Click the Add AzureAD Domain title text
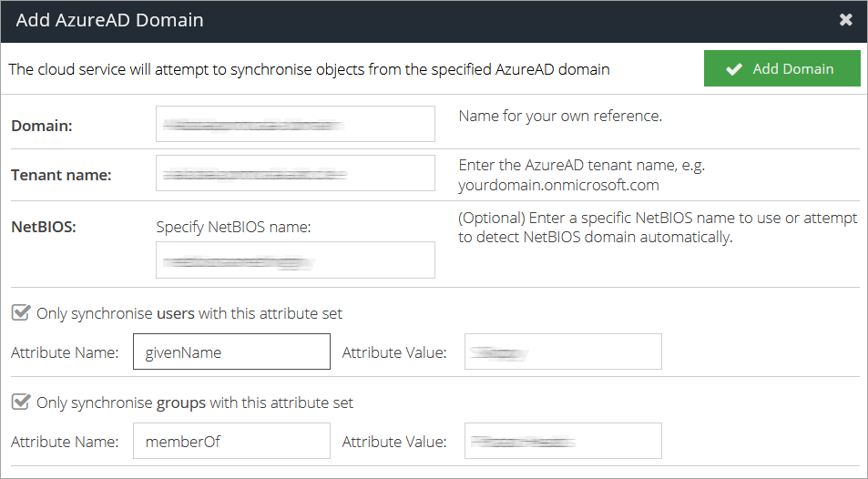Screen dimensions: 868x479 109,20
